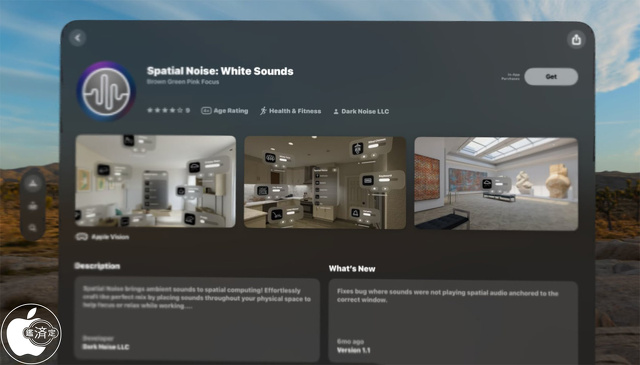Viewport: 640px width, 365px height.
Task: Select the Arcade tab in sidebar
Action: click(33, 206)
